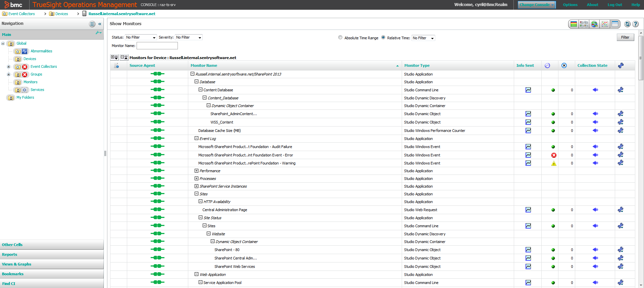
Task: Expand the Performance monitor group
Action: [197, 171]
